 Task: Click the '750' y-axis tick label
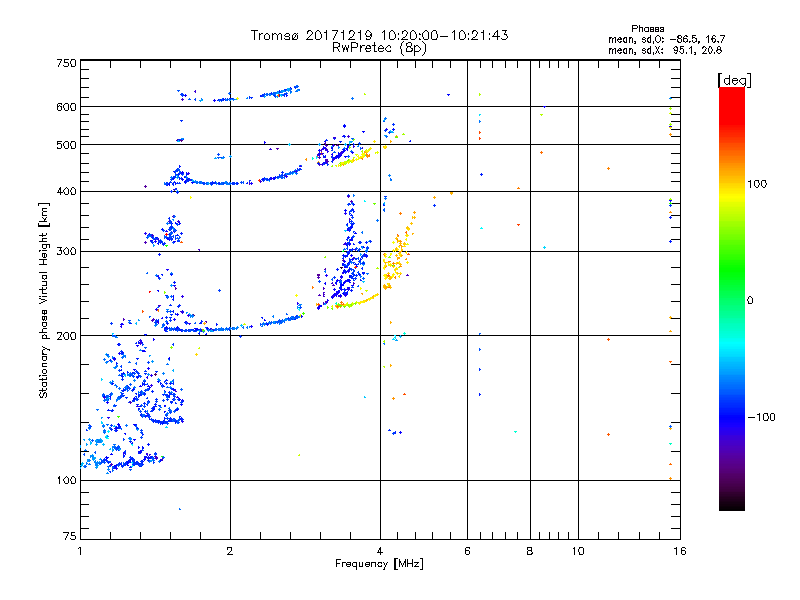coord(66,63)
